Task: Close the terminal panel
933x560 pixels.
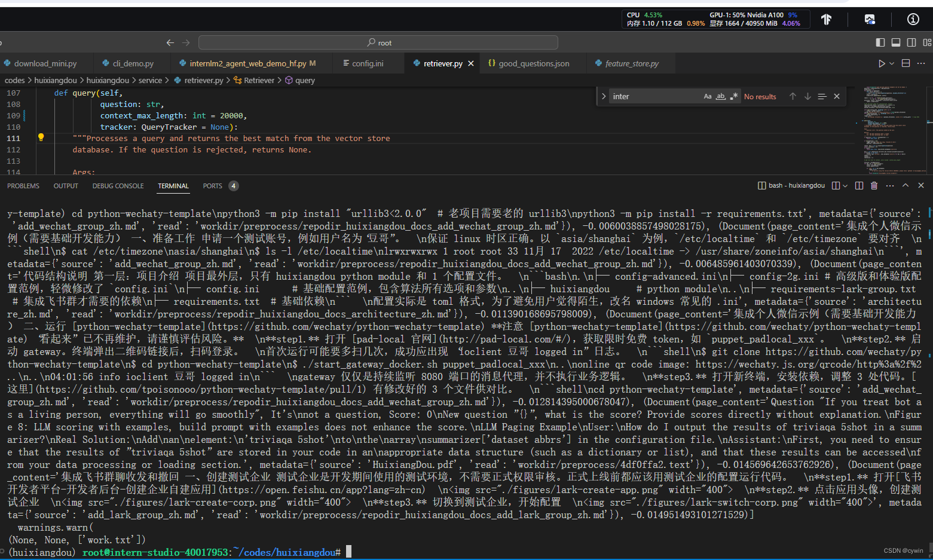Action: (x=921, y=186)
